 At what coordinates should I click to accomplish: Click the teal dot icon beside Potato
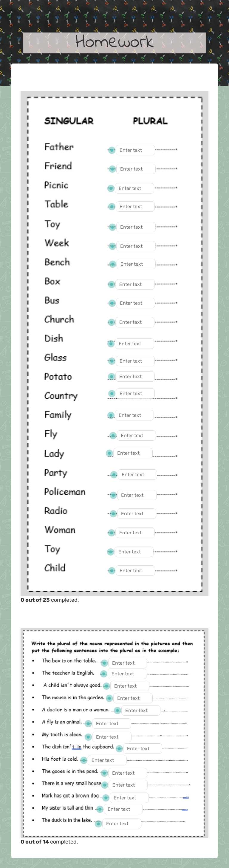112,376
